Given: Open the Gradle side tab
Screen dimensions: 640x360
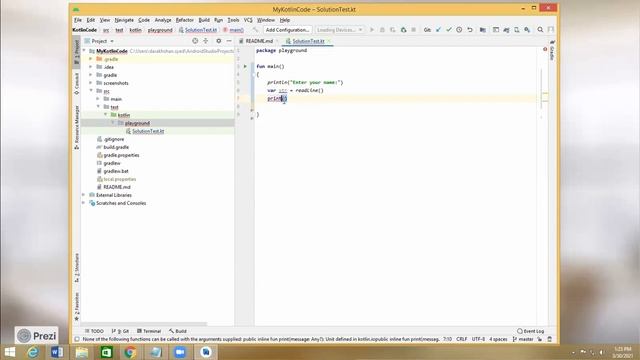Looking at the screenshot, I should [x=552, y=51].
